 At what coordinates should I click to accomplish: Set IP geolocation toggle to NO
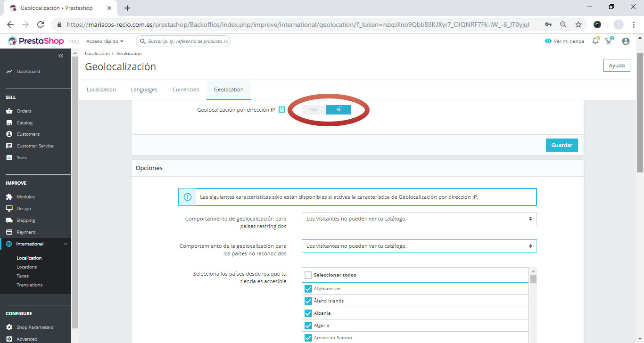point(314,110)
